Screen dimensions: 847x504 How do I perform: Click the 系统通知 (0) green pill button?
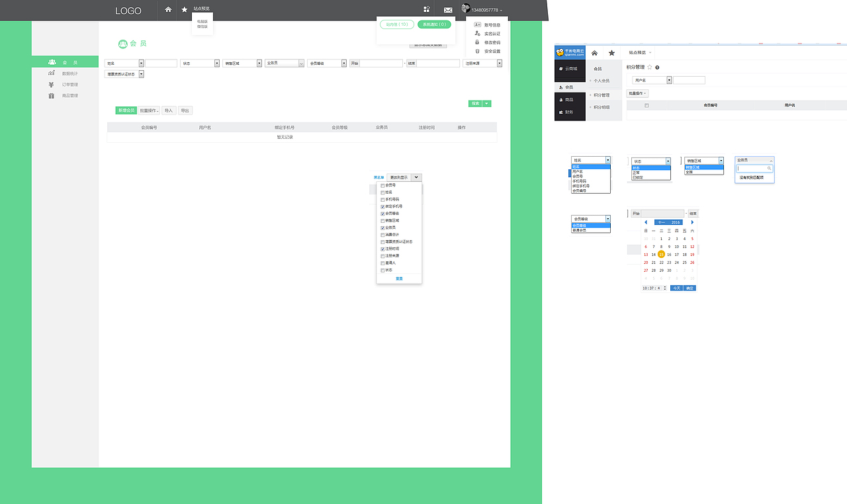coord(434,24)
